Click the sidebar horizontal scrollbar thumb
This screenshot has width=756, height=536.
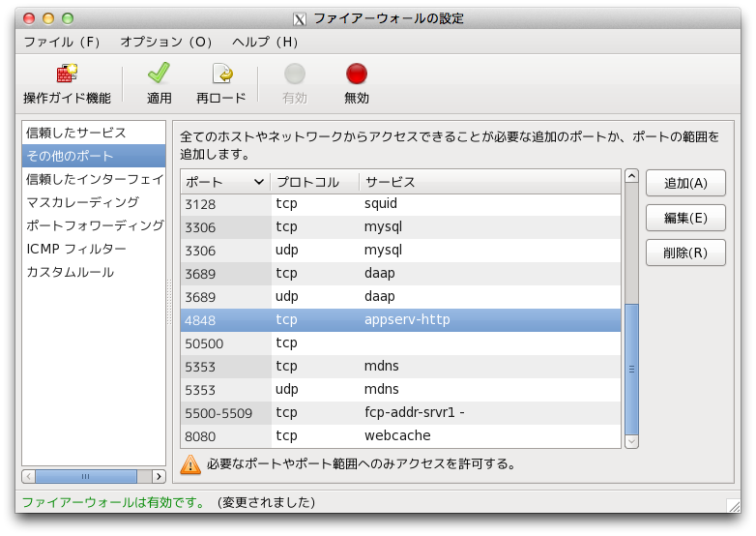pos(85,476)
